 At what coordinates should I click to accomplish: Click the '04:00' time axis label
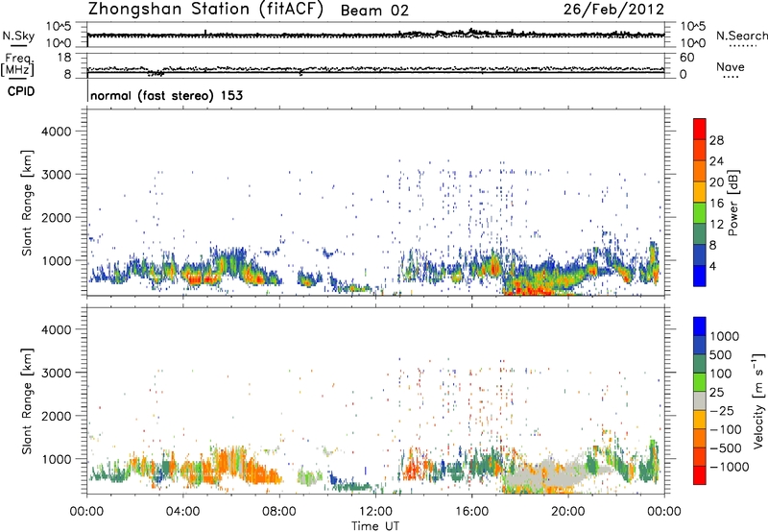coord(182,512)
